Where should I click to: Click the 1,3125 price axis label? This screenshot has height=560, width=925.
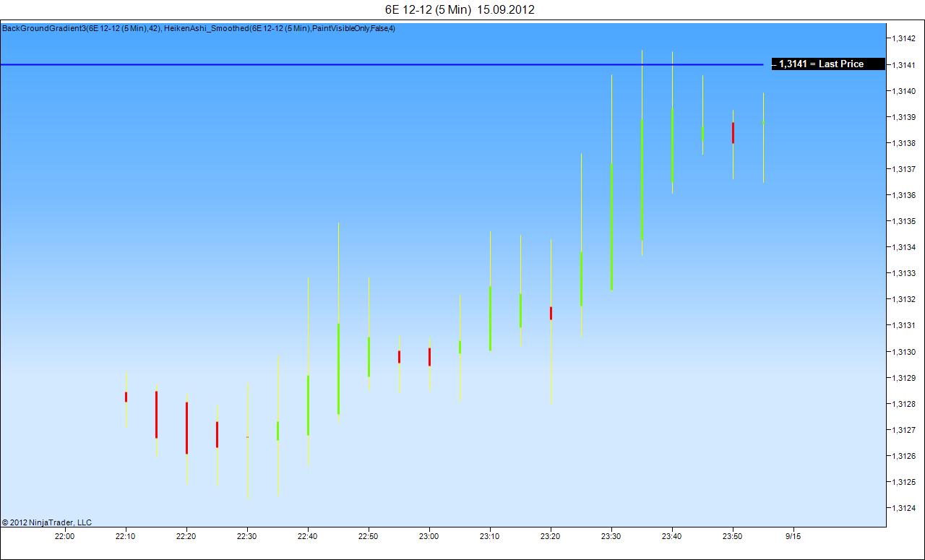pyautogui.click(x=903, y=482)
